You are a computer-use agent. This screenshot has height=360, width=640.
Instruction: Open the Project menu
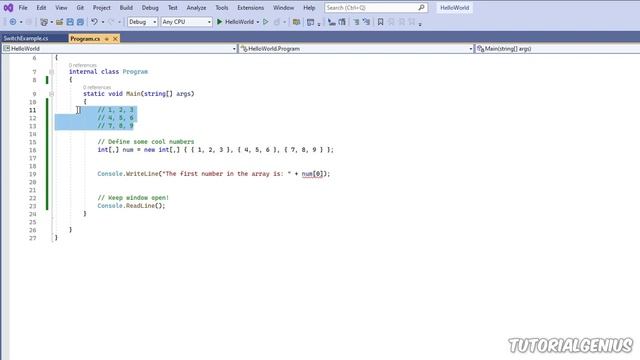tap(102, 8)
